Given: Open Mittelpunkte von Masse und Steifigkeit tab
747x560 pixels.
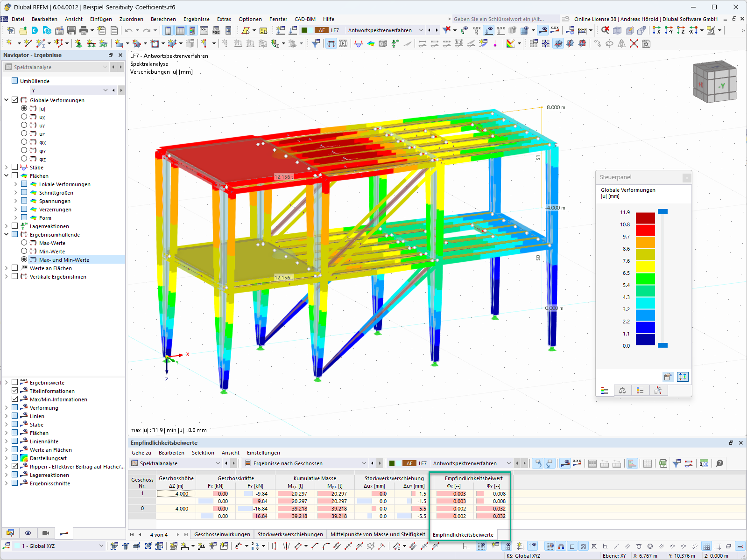Looking at the screenshot, I should click(378, 534).
